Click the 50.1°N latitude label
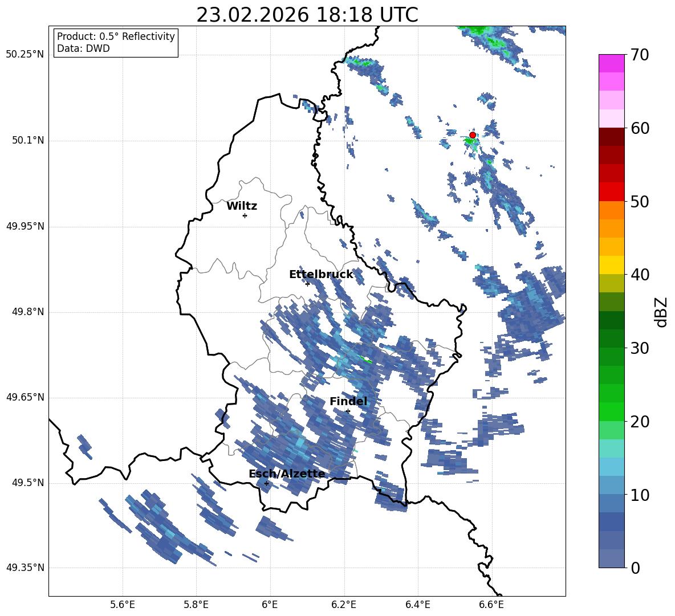The width and height of the screenshot is (675, 616). click(29, 141)
